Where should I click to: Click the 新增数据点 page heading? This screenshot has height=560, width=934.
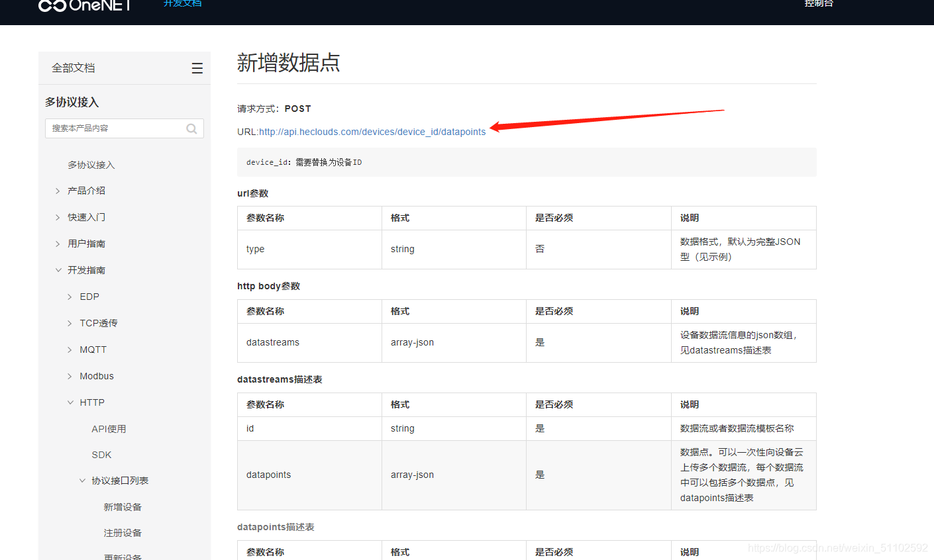point(289,63)
